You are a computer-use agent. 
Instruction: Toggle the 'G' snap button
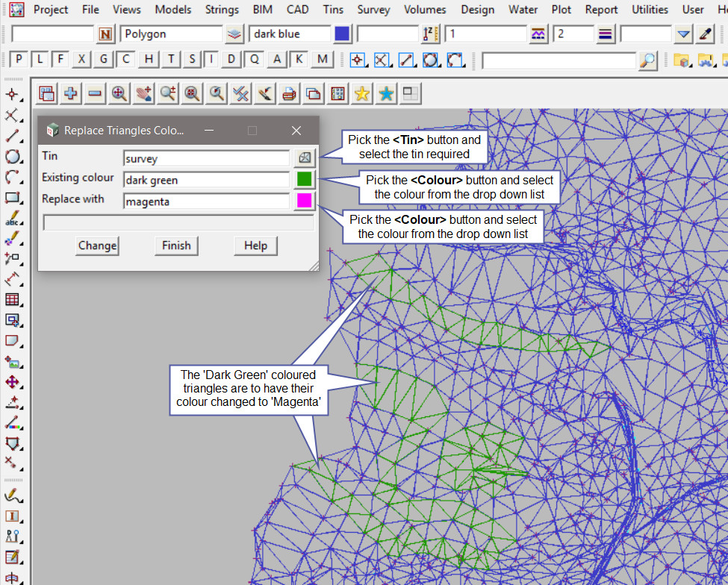tap(104, 60)
